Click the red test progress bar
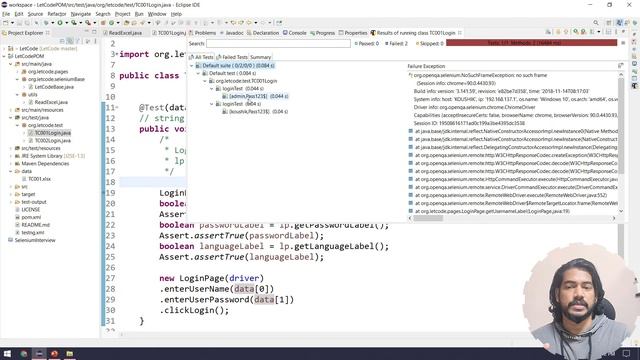 click(x=531, y=43)
